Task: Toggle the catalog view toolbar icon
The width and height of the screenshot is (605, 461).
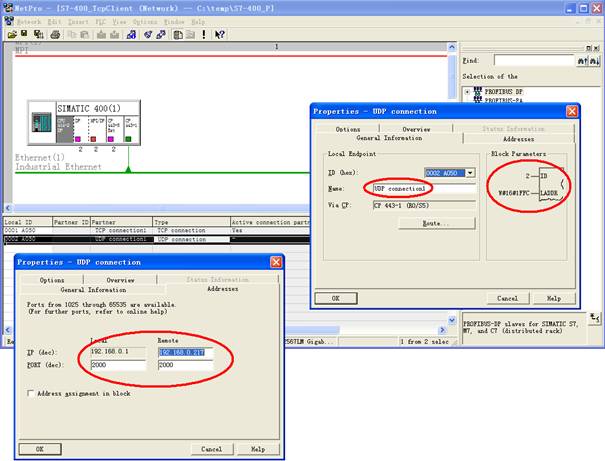Action: pos(178,35)
